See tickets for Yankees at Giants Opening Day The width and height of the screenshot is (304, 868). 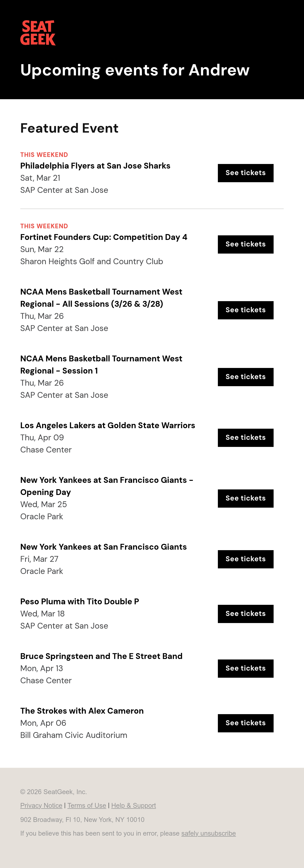[x=246, y=498]
